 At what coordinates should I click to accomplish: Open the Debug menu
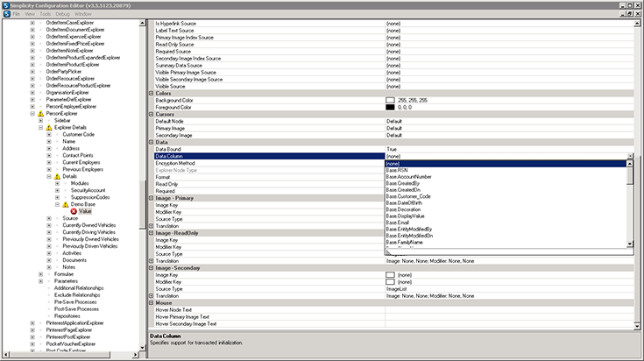(x=62, y=14)
